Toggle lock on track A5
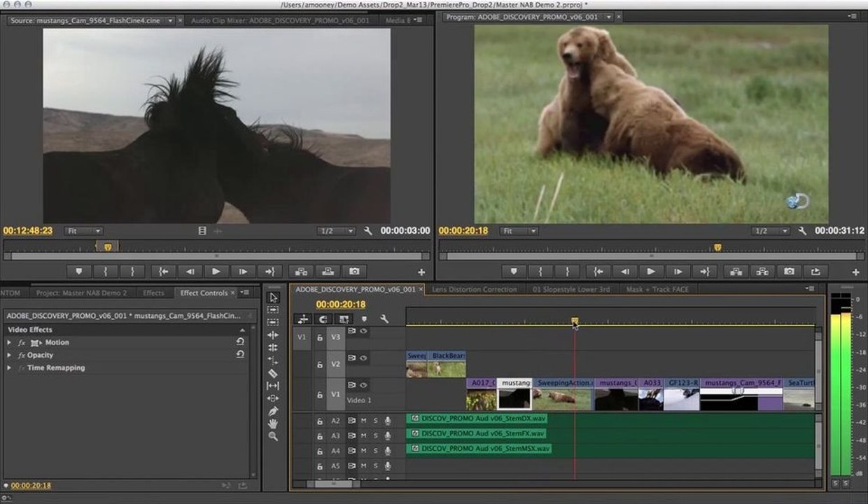The image size is (868, 504). pos(320,466)
